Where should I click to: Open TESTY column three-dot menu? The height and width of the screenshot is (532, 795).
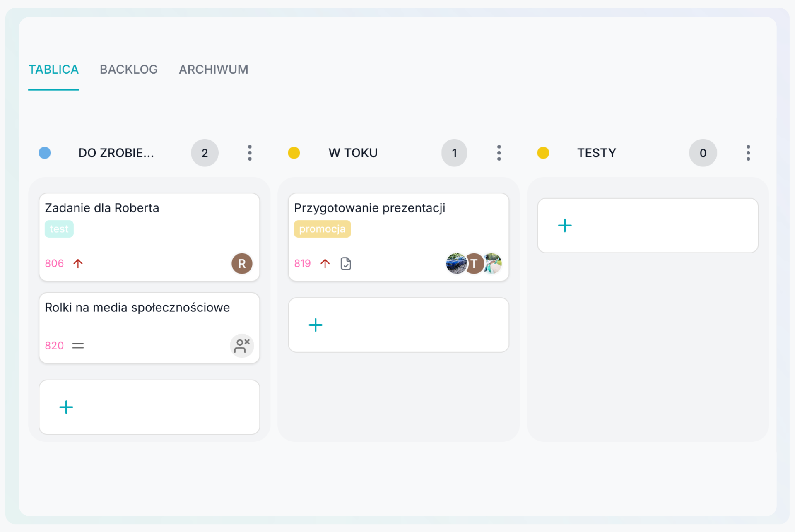[748, 153]
